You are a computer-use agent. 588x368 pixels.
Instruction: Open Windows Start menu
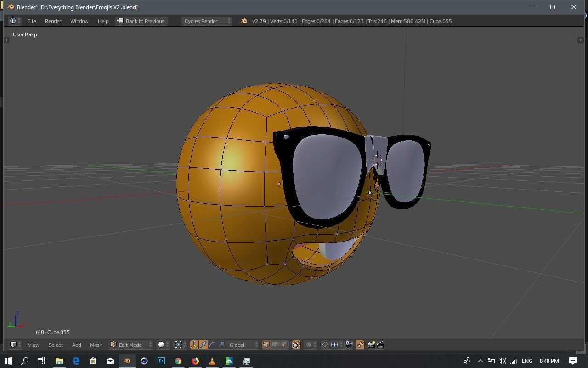coord(8,361)
